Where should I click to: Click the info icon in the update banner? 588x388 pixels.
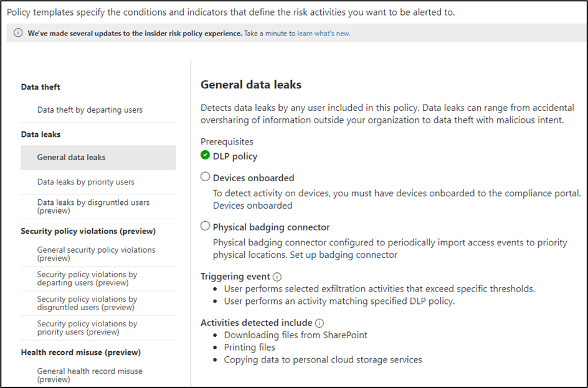pyautogui.click(x=18, y=34)
